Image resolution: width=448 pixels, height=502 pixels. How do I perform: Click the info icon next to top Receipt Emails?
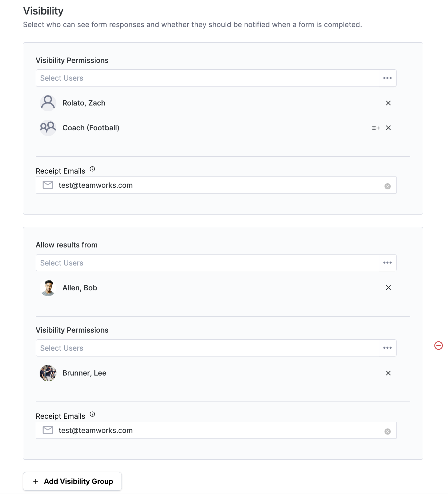pos(92,168)
